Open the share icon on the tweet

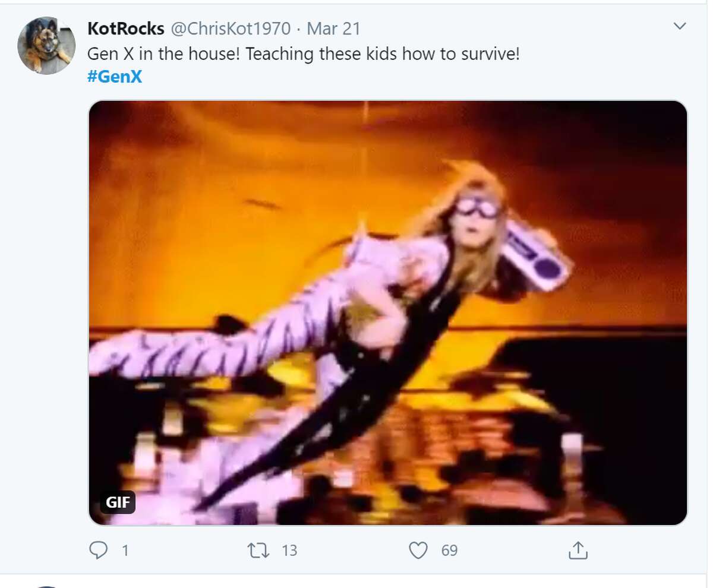[x=578, y=551]
